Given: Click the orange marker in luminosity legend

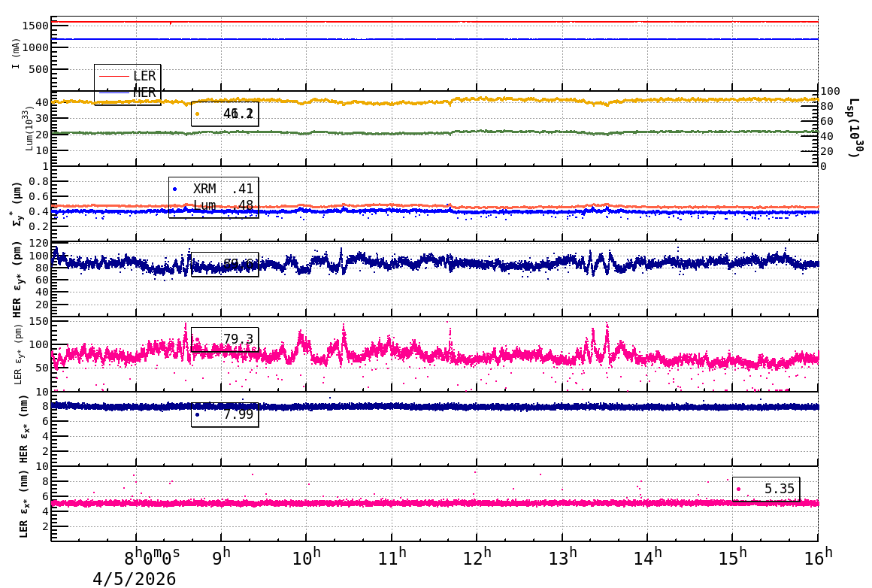Looking at the screenshot, I should click(198, 114).
